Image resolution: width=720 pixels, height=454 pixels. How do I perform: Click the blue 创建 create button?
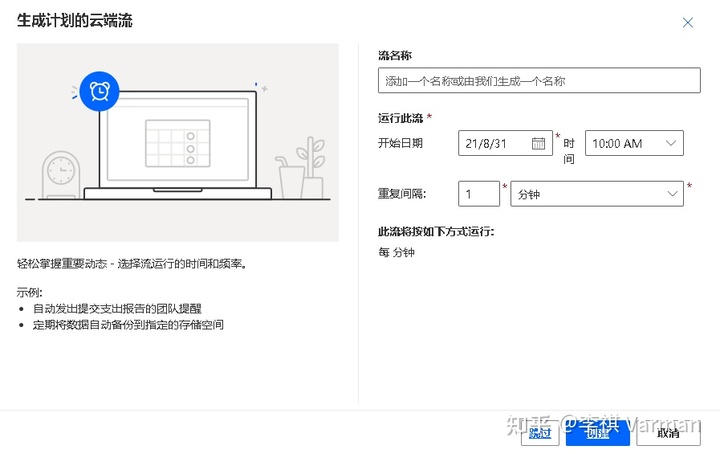pos(597,433)
